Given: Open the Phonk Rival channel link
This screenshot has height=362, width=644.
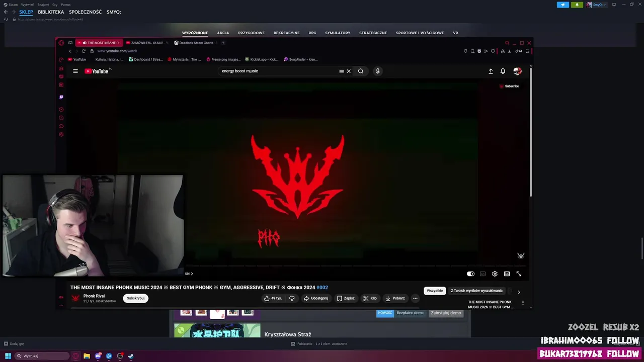Looking at the screenshot, I should (x=94, y=296).
